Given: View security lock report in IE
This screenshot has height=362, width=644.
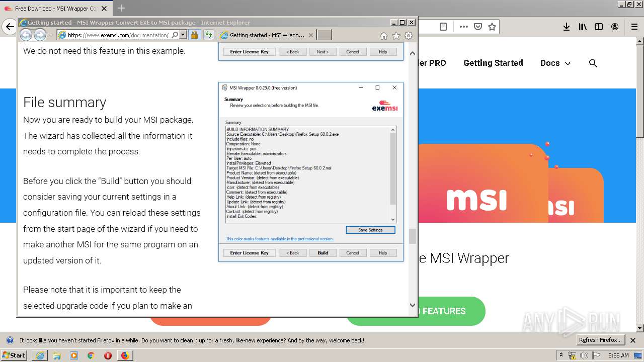Looking at the screenshot, I should click(x=194, y=35).
